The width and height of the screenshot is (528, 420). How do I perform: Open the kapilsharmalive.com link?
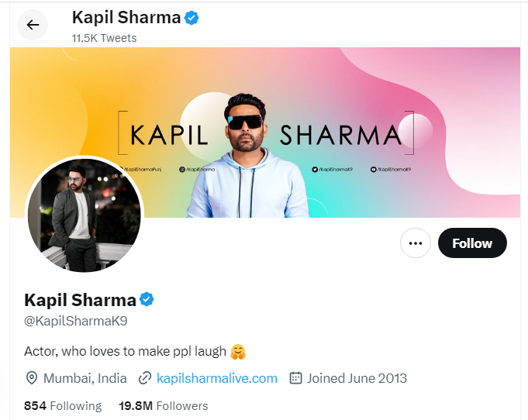click(217, 378)
